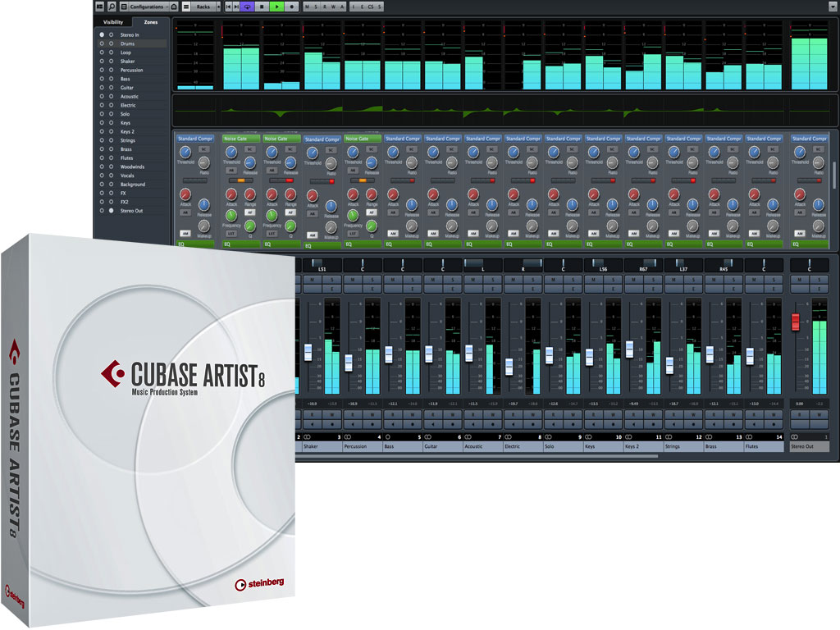
Task: Toggle the first zone dot for Stereo In
Action: 102,34
